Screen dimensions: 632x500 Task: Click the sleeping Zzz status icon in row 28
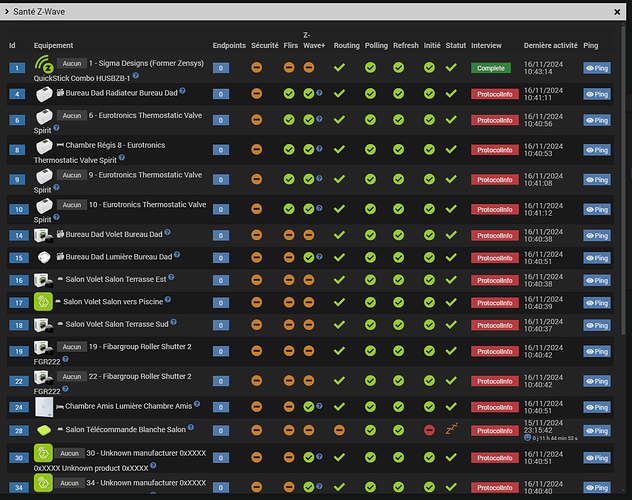(x=451, y=429)
